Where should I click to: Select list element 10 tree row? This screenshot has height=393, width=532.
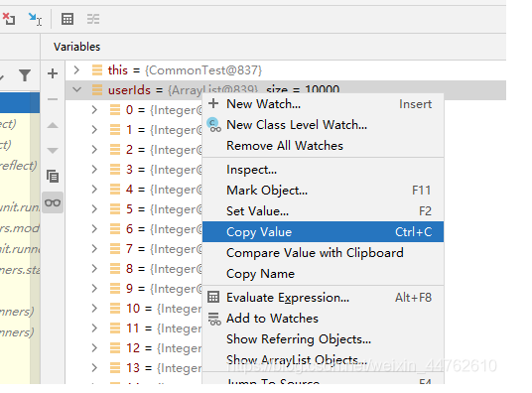coord(134,309)
